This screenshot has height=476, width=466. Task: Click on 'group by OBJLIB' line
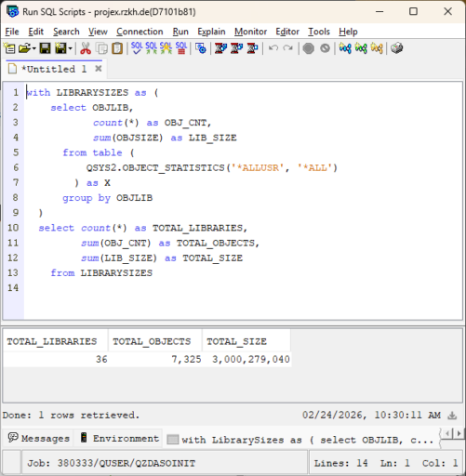(x=108, y=198)
